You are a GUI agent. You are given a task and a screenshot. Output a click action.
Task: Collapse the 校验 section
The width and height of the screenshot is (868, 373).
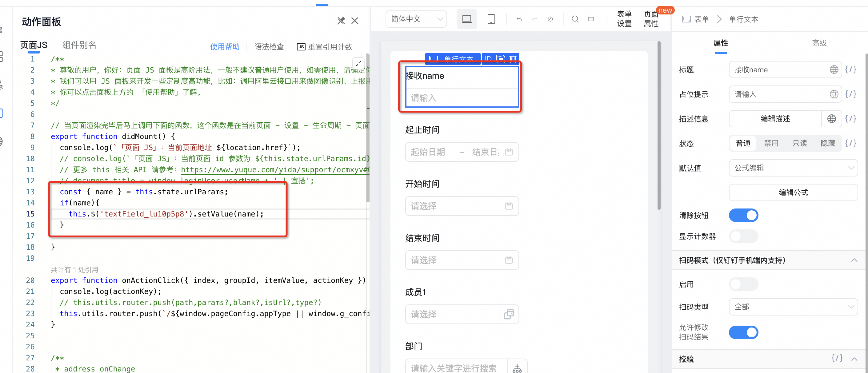tap(854, 359)
